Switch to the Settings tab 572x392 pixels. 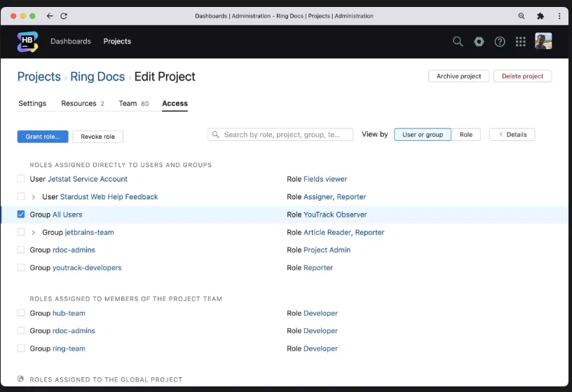tap(32, 103)
